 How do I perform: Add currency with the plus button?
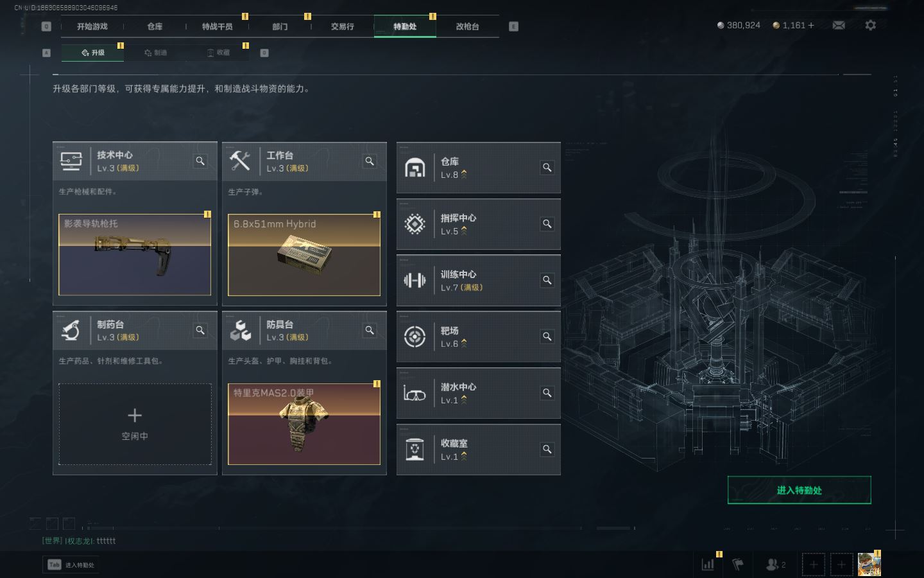(811, 25)
